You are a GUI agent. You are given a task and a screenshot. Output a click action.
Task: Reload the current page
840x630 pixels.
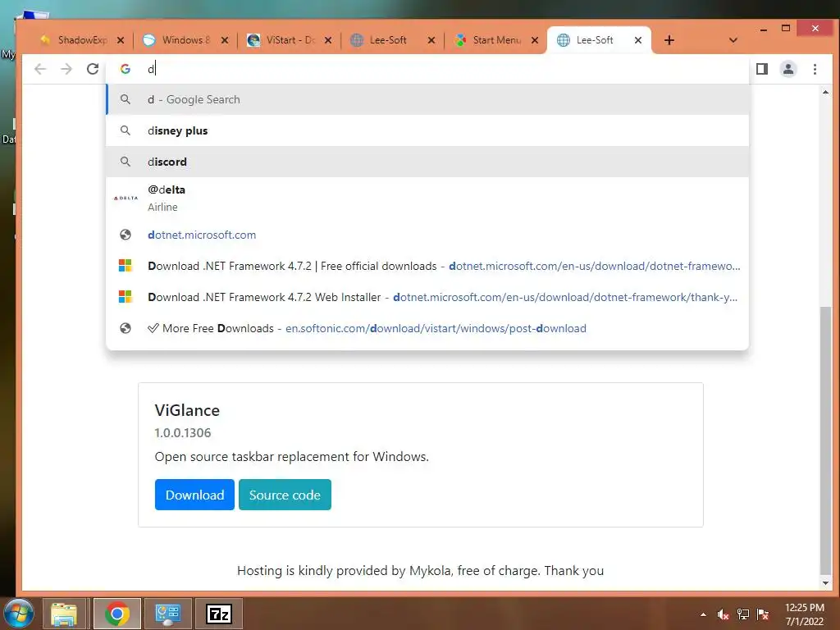point(93,69)
